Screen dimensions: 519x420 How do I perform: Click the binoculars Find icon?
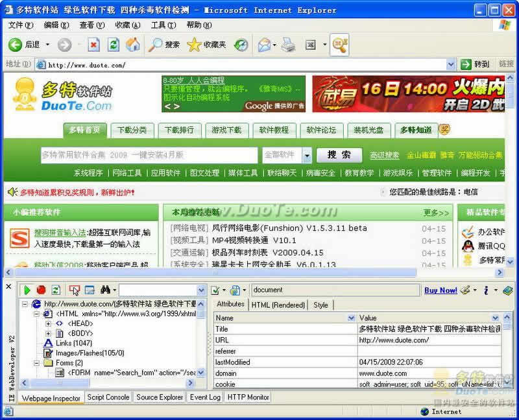pos(105,290)
